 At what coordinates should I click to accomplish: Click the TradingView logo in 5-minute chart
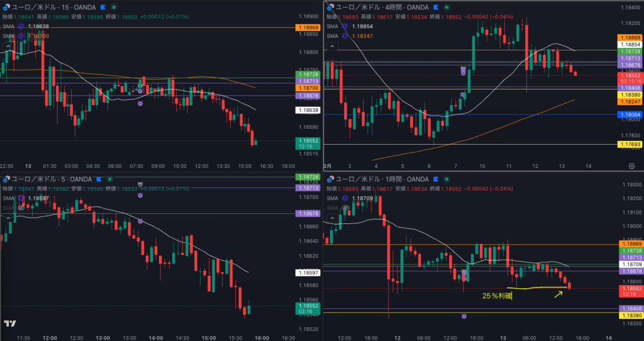[x=9, y=323]
